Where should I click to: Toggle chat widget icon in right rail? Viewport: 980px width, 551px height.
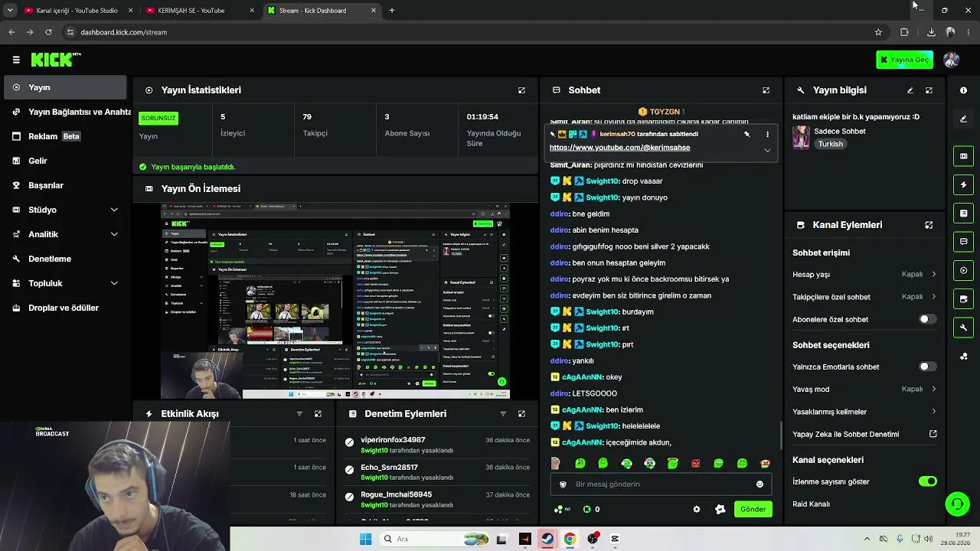pos(963,242)
